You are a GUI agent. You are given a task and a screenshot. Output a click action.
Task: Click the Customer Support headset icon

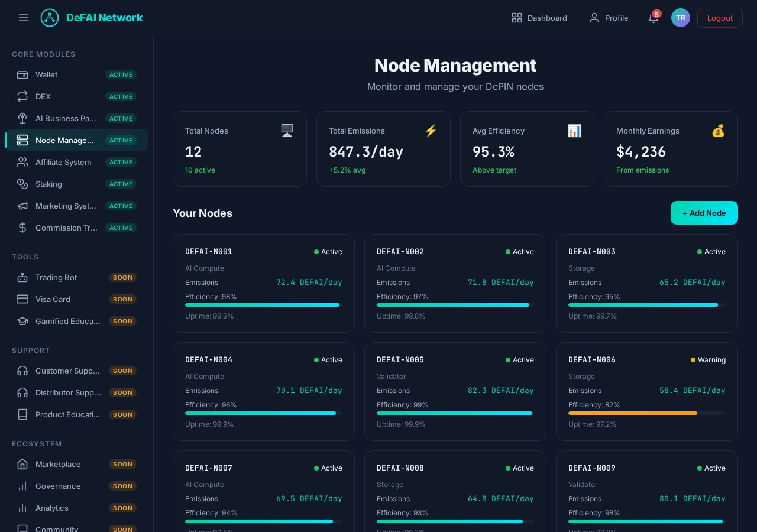pyautogui.click(x=22, y=371)
